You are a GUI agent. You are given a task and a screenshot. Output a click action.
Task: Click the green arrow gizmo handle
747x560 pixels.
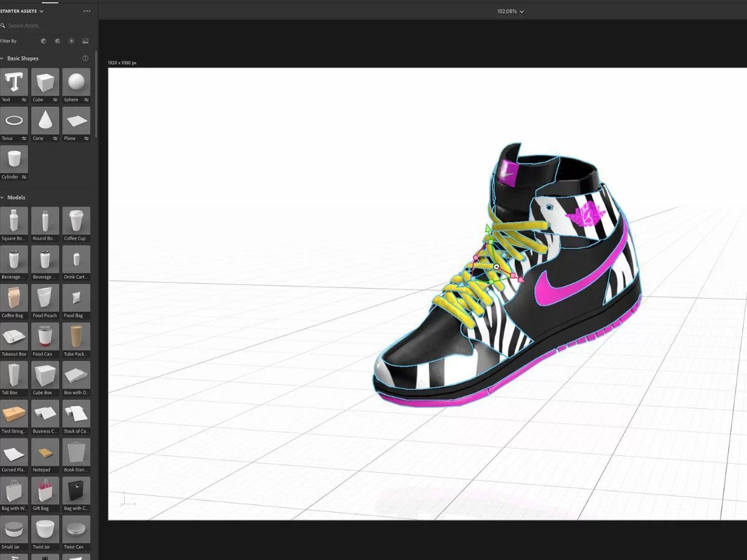(488, 228)
